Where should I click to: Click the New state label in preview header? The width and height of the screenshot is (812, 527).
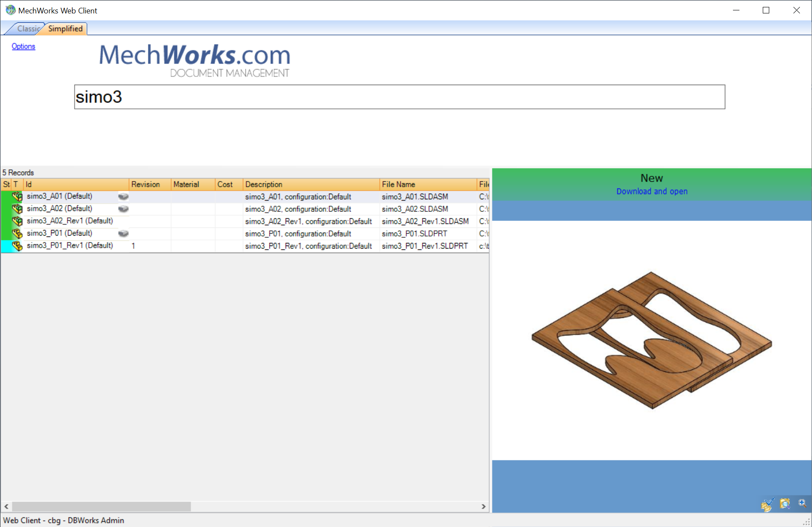coord(652,178)
